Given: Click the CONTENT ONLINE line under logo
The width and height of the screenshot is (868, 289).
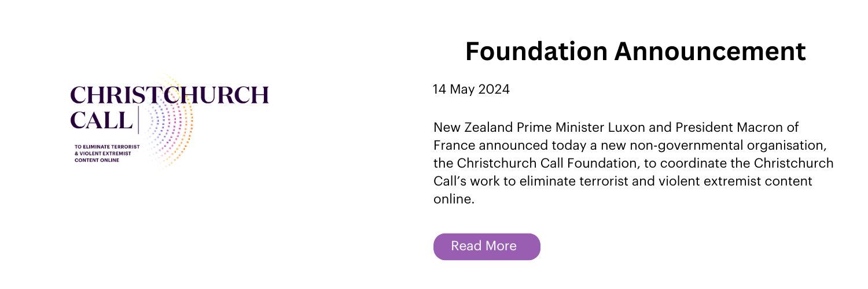Looking at the screenshot, I should pyautogui.click(x=97, y=160).
